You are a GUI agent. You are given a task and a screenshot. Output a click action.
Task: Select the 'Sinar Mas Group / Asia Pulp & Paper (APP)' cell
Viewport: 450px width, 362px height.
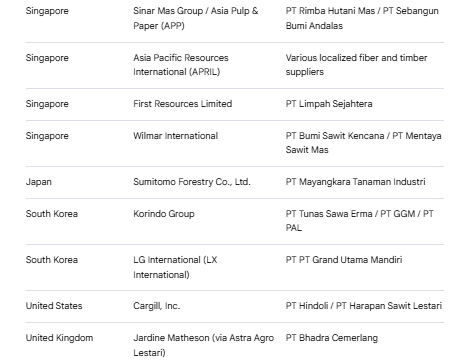(x=196, y=18)
